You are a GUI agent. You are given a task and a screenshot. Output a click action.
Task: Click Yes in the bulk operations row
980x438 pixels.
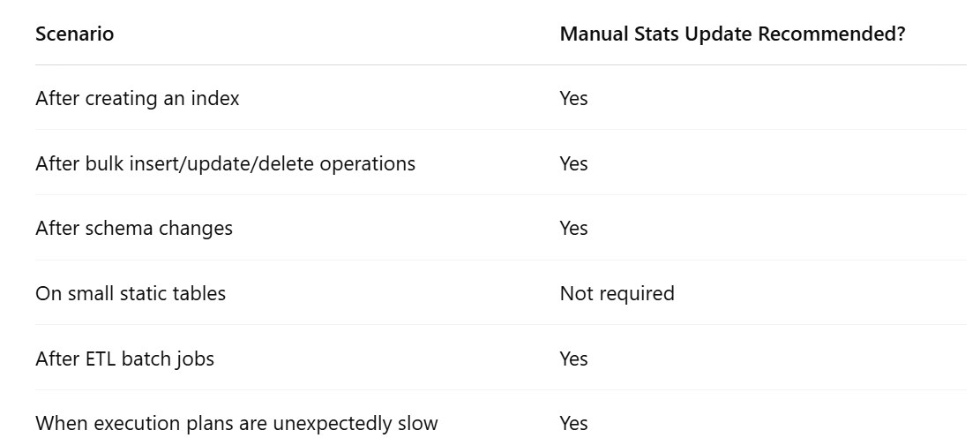[x=573, y=163]
